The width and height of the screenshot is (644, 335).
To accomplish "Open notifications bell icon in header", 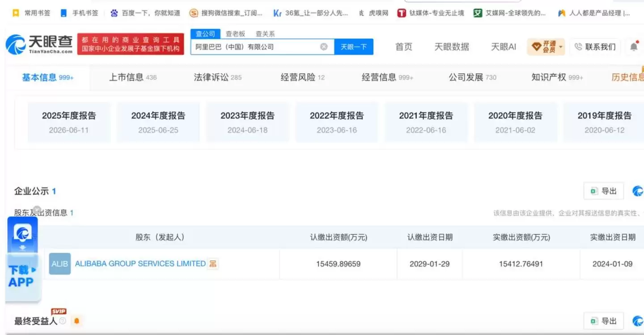I will pos(634,46).
